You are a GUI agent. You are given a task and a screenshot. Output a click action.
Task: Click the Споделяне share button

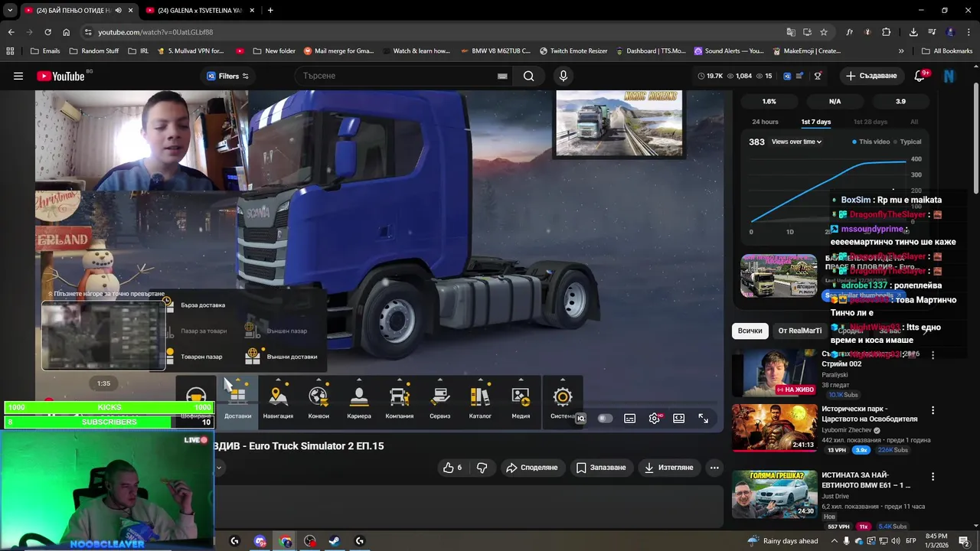tap(531, 468)
